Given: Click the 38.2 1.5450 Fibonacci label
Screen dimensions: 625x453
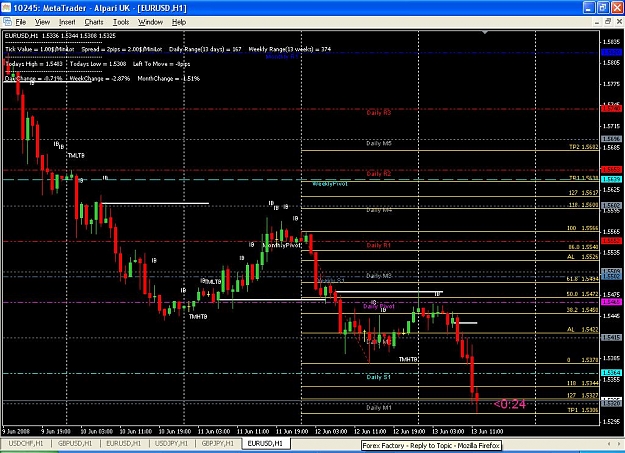Looking at the screenshot, I should point(582,310).
